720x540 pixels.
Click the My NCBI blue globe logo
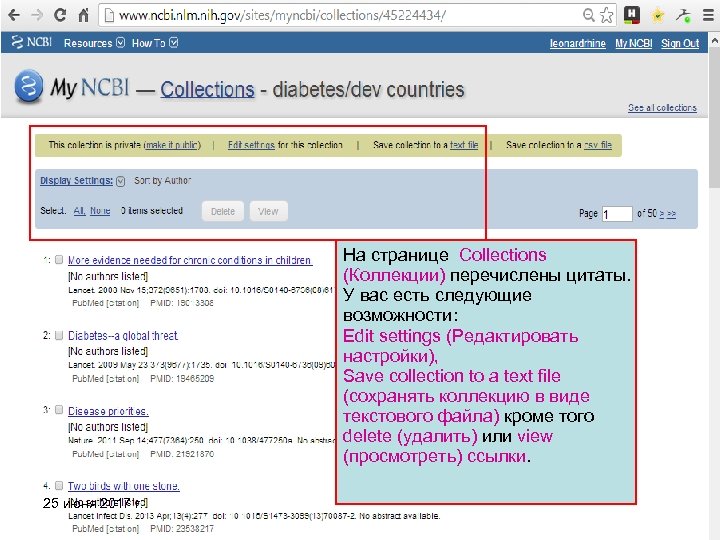pos(28,86)
